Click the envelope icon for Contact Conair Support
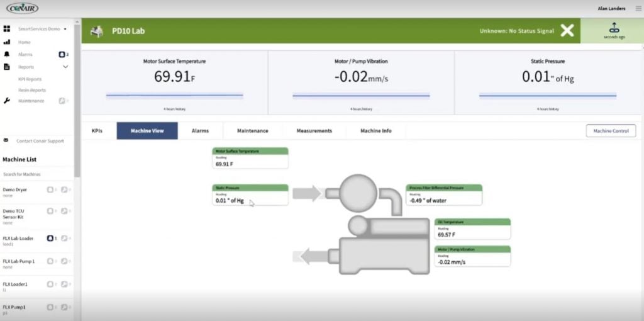The image size is (644, 321). [x=6, y=140]
